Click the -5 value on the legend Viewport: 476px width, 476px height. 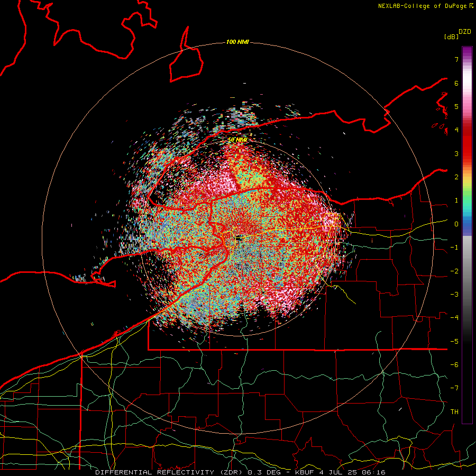click(x=454, y=342)
